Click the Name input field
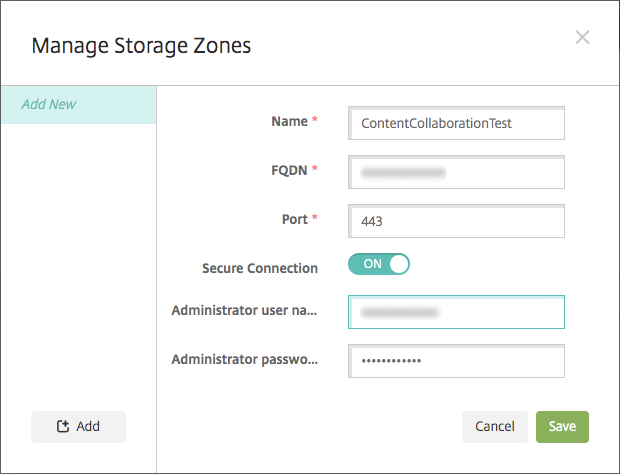Screen dimensions: 620x474 pyautogui.click(x=456, y=123)
